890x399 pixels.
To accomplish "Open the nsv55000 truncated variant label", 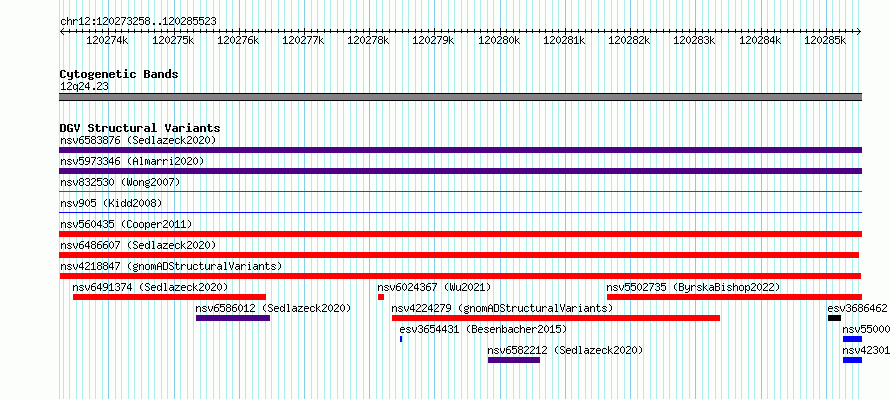I will [866, 329].
